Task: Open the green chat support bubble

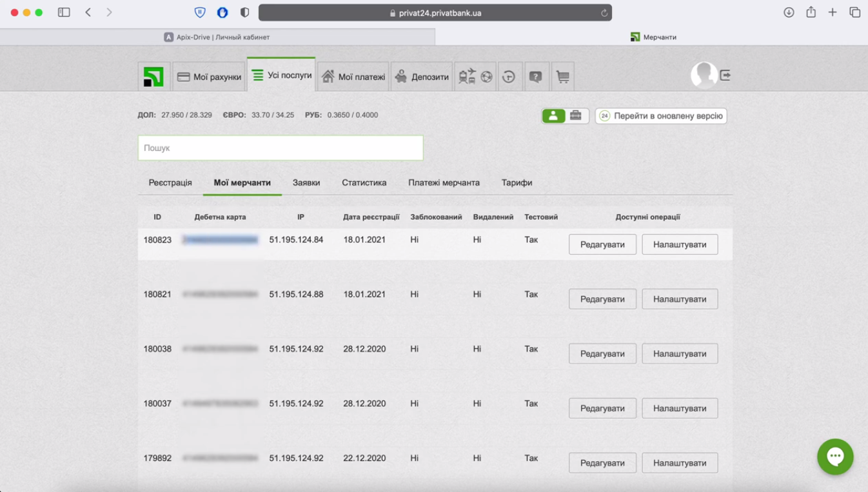Action: tap(835, 457)
